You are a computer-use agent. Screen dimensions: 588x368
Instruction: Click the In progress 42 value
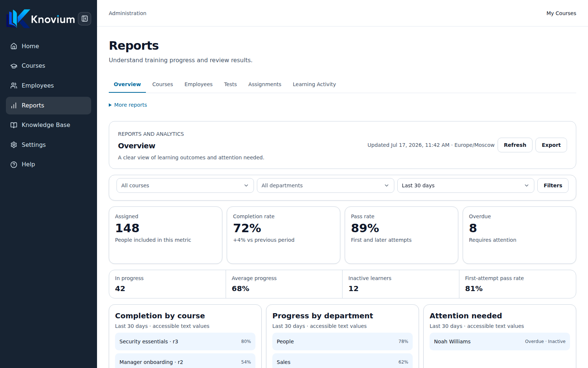(x=120, y=289)
